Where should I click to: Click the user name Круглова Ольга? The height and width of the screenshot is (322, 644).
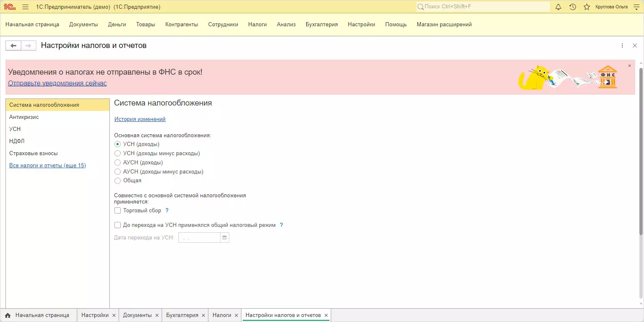tap(611, 7)
